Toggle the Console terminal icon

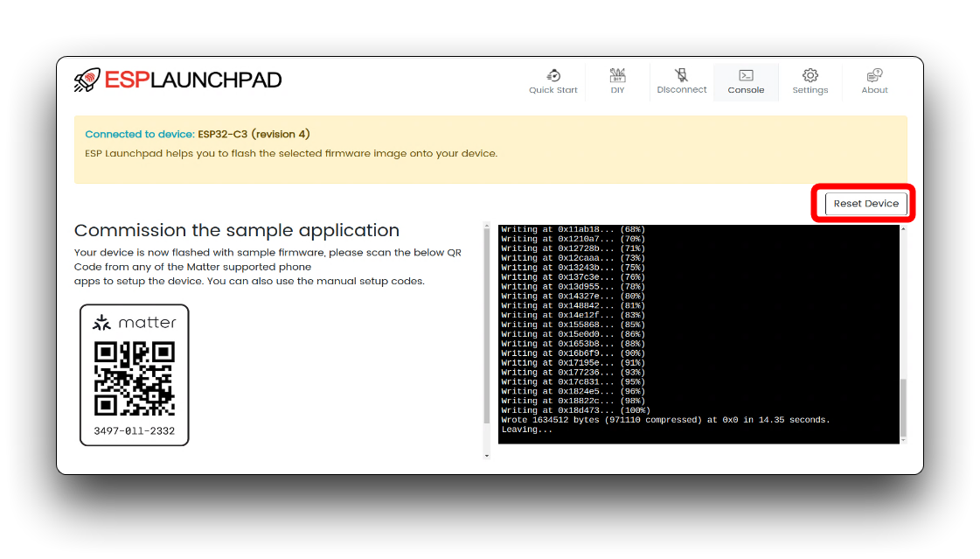click(x=746, y=75)
